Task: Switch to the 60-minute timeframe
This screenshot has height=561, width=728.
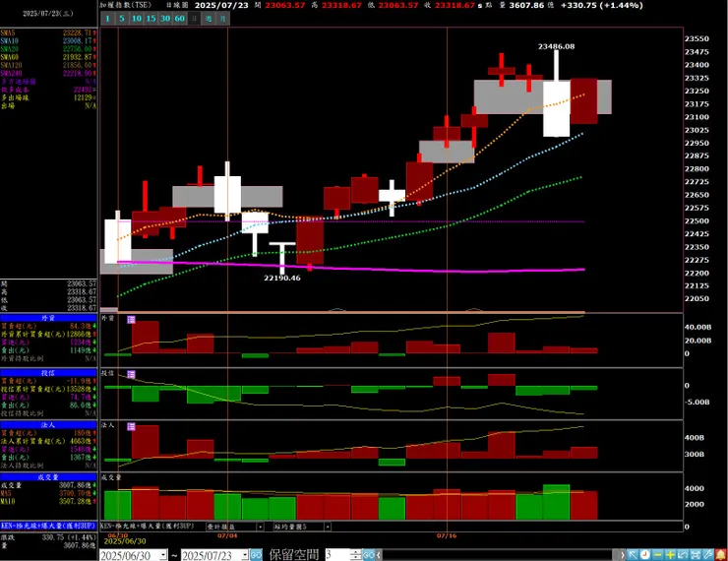Action: pos(180,19)
